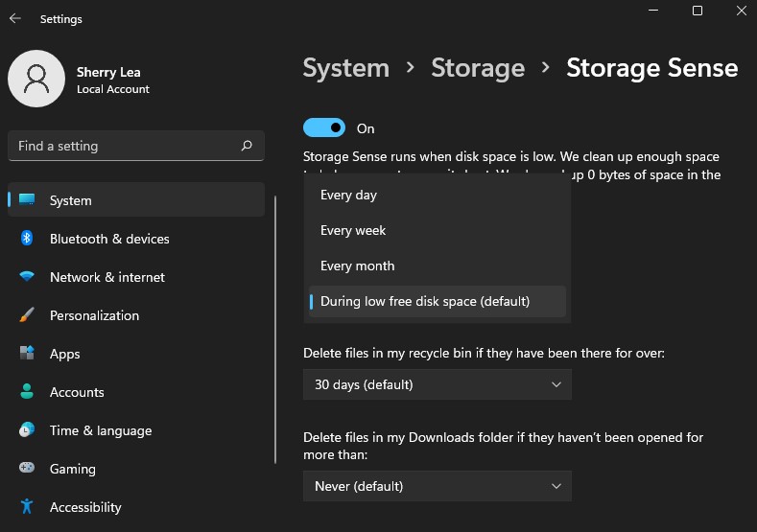757x532 pixels.
Task: Open Gaming settings category
Action: (x=136, y=469)
